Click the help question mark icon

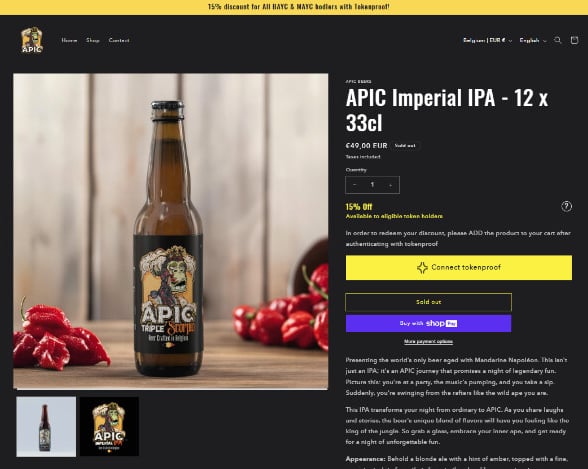pyautogui.click(x=566, y=206)
